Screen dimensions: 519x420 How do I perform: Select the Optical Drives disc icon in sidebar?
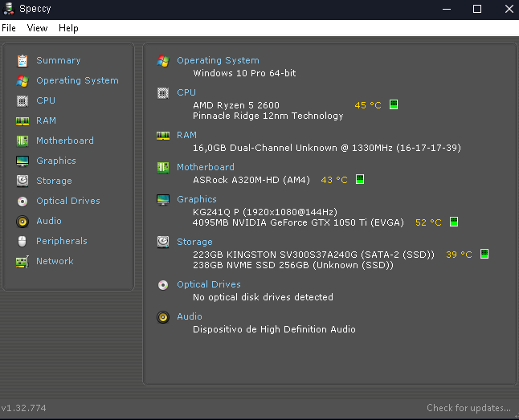click(22, 201)
